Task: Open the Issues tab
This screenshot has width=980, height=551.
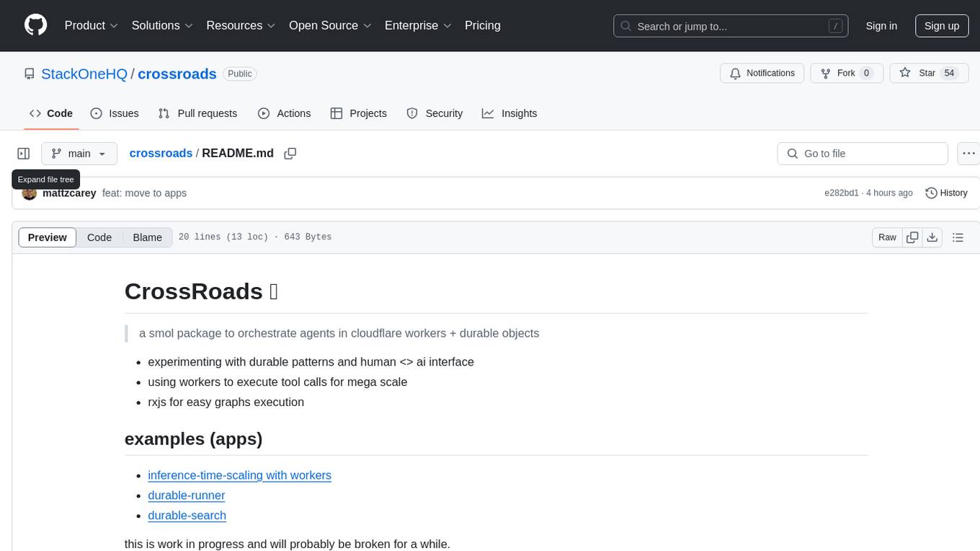Action: (x=115, y=113)
